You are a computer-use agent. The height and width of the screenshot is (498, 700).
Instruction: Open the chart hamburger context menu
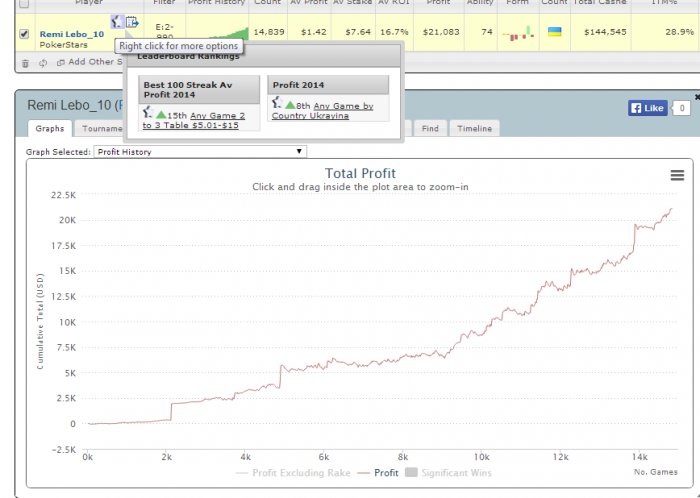tap(677, 175)
